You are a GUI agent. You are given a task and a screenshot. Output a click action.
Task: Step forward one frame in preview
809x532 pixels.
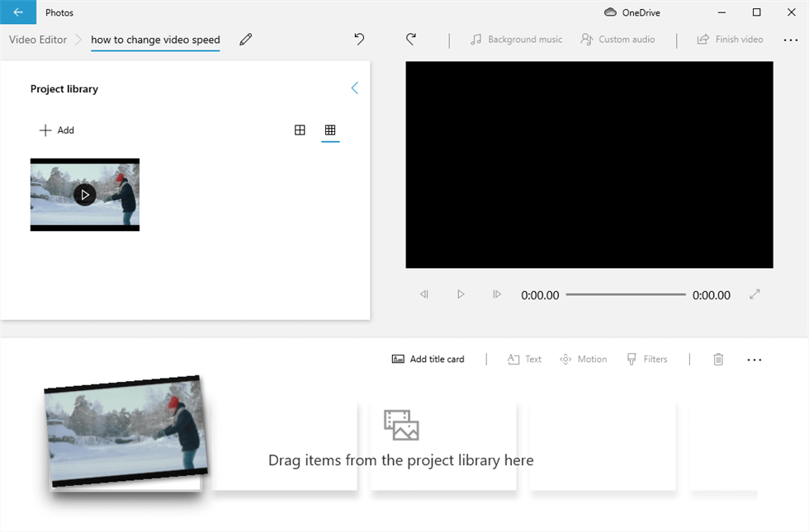pyautogui.click(x=497, y=294)
